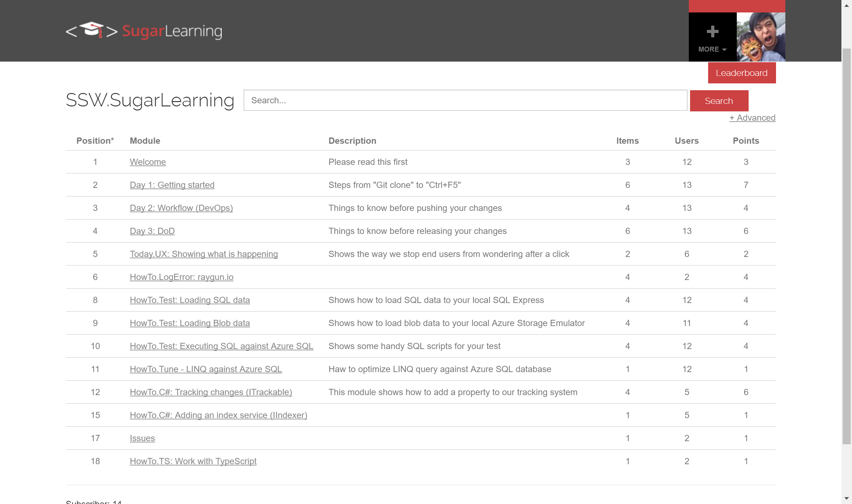Open HowTo.Test: Loading SQL data
This screenshot has height=504, width=852.
click(x=190, y=300)
